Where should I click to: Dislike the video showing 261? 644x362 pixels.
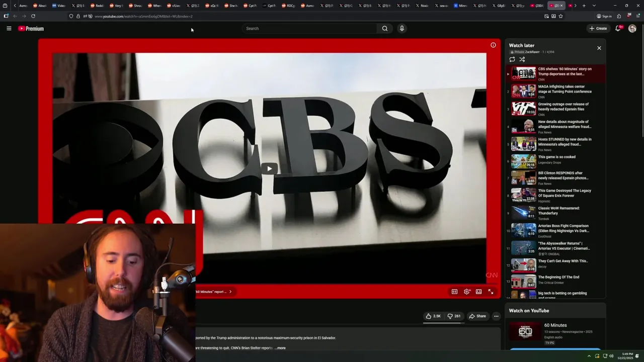(x=454, y=316)
